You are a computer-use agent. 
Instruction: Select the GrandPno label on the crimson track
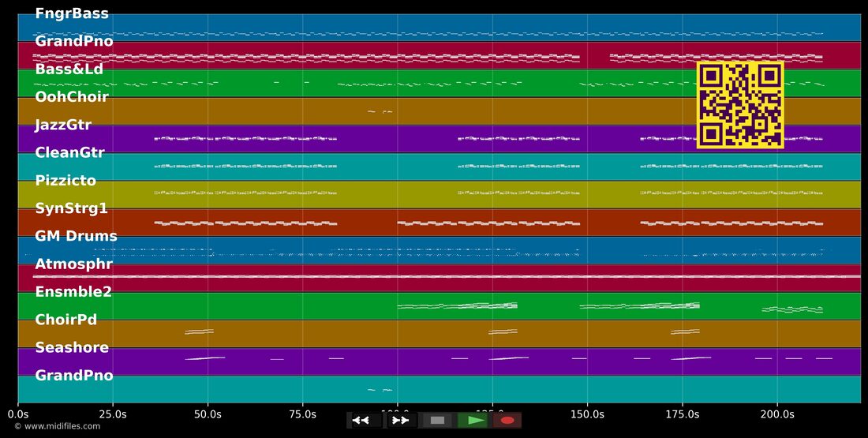point(74,42)
